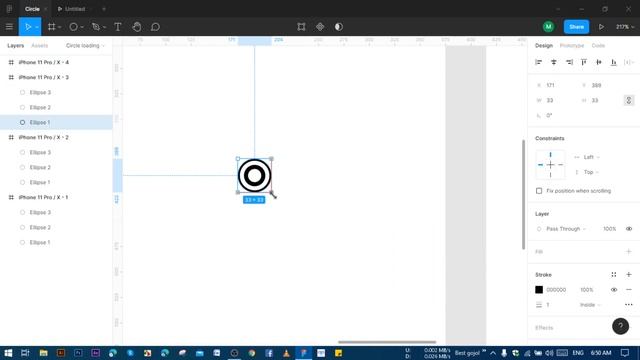Image resolution: width=640 pixels, height=360 pixels.
Task: Click the Align Bottom icon
Action: pos(613,62)
